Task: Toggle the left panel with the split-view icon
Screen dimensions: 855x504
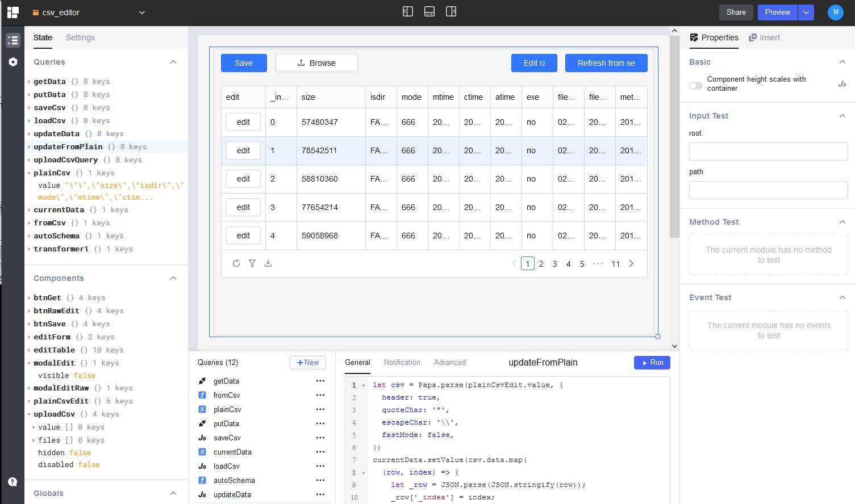Action: (x=407, y=11)
